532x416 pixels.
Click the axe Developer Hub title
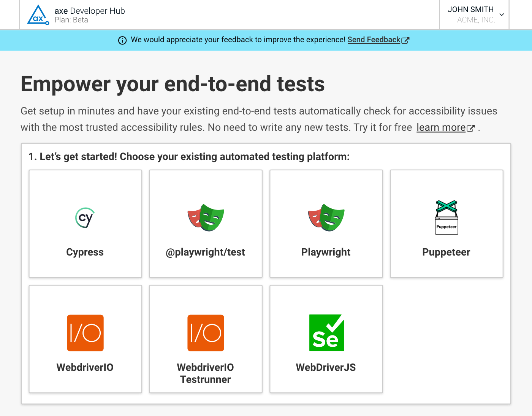tap(90, 11)
